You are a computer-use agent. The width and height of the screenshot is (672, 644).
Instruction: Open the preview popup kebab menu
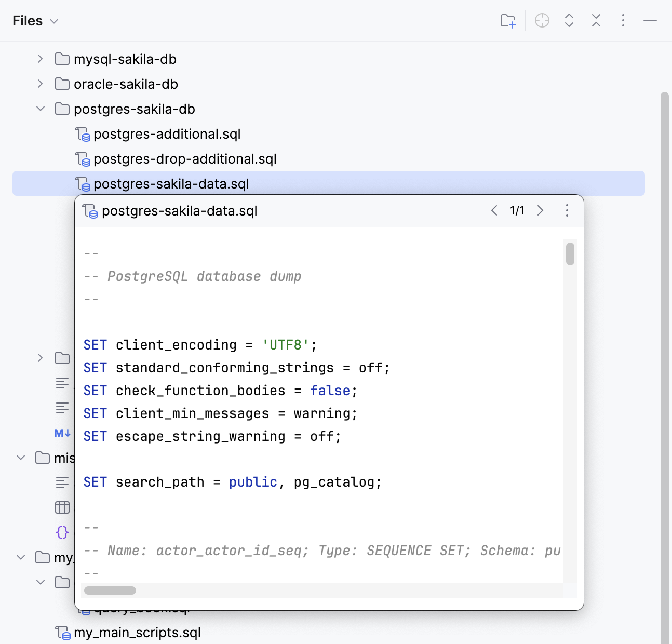click(x=567, y=210)
